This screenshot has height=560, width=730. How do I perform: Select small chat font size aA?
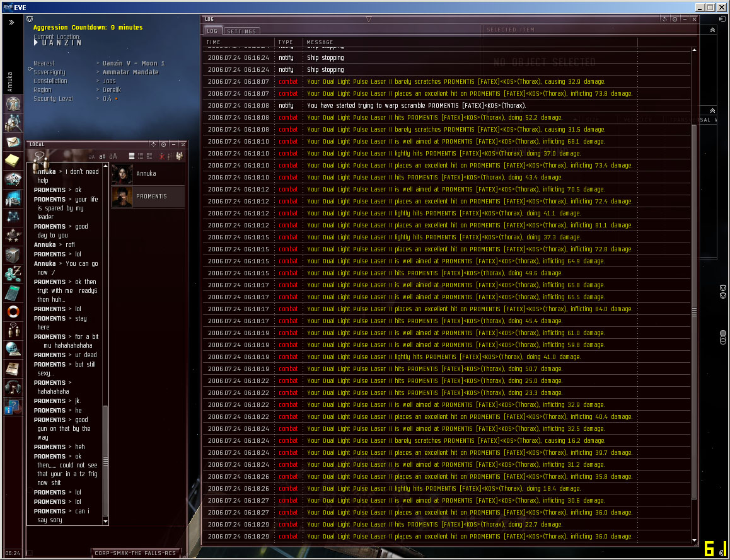click(91, 157)
